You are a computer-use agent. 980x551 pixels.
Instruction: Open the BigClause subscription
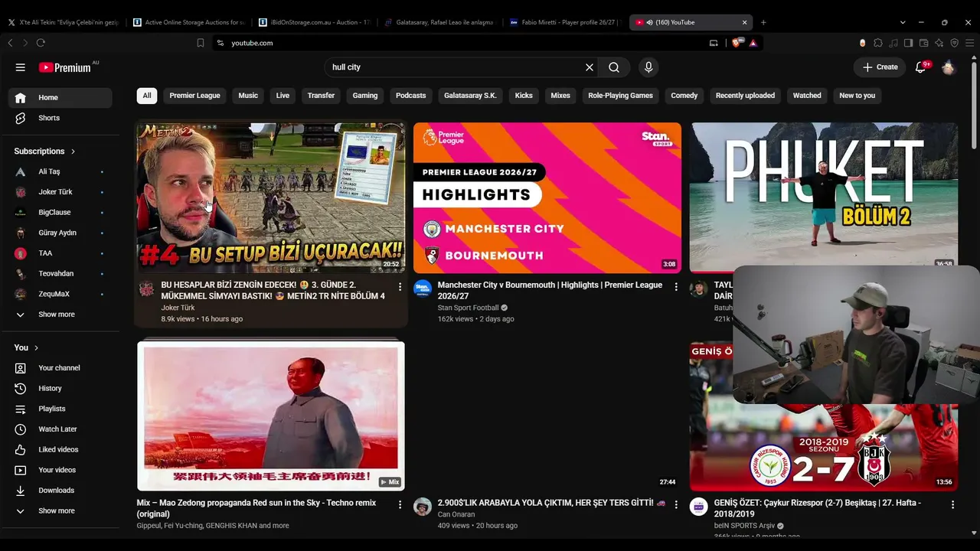(x=60, y=213)
